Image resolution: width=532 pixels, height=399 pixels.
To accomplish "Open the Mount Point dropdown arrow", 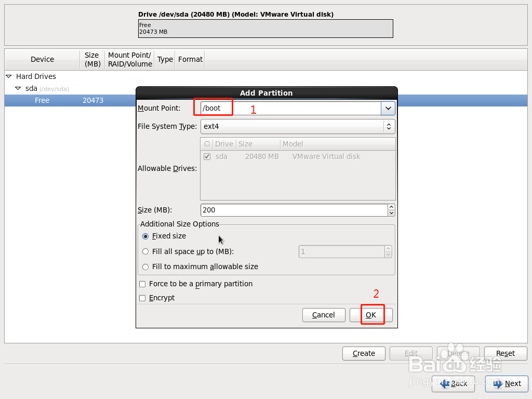I will point(388,108).
